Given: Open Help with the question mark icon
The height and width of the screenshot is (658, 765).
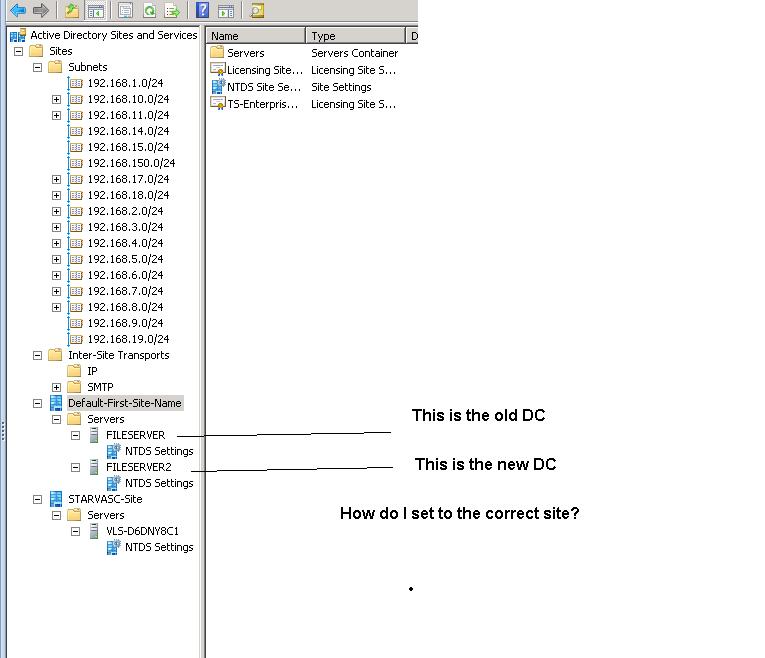Looking at the screenshot, I should coord(202,10).
